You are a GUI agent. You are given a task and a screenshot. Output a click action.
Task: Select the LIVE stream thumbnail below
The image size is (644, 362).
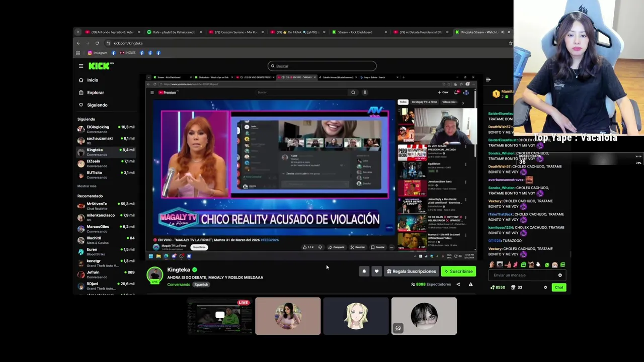click(x=220, y=316)
